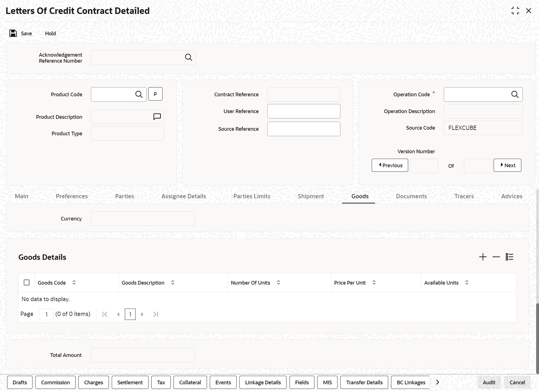Open the Operation Code search lookup
The image size is (539, 392).
point(515,94)
